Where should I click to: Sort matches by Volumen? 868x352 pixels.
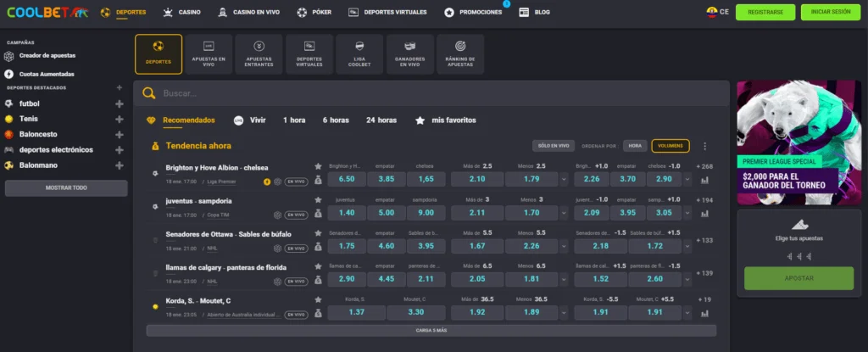click(670, 146)
